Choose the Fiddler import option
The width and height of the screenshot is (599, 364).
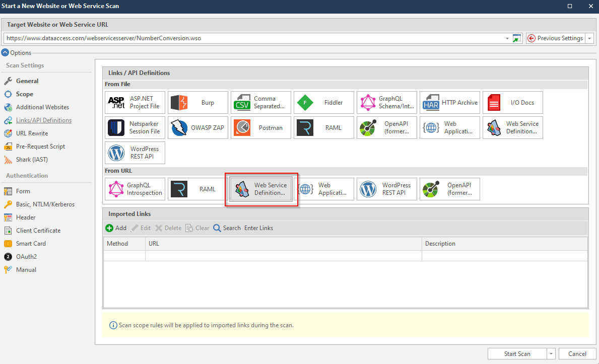click(323, 102)
